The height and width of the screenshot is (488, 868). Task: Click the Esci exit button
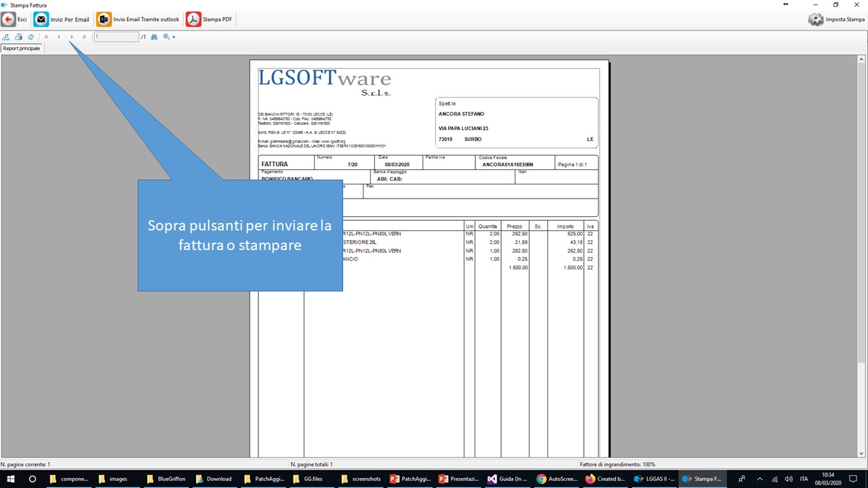[15, 20]
